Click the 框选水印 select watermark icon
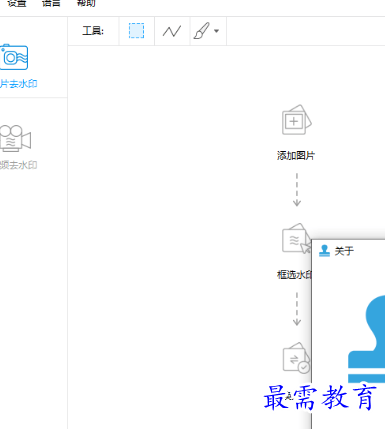 tap(296, 239)
